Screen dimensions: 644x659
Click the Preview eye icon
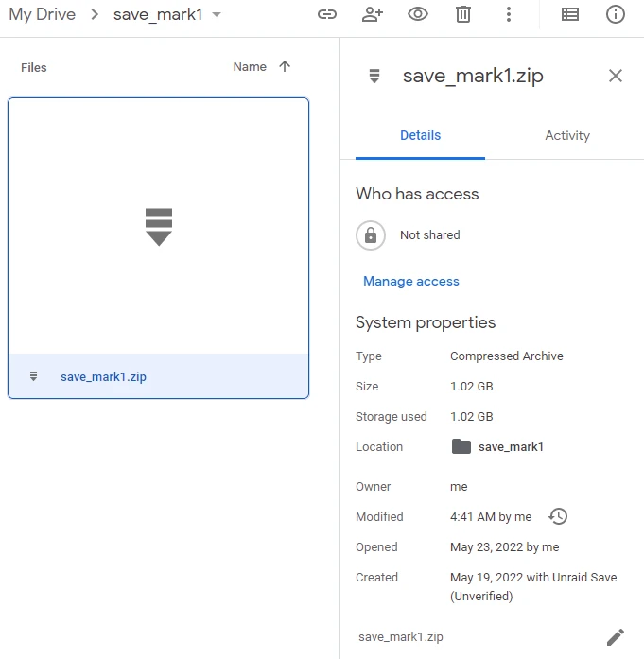point(418,14)
